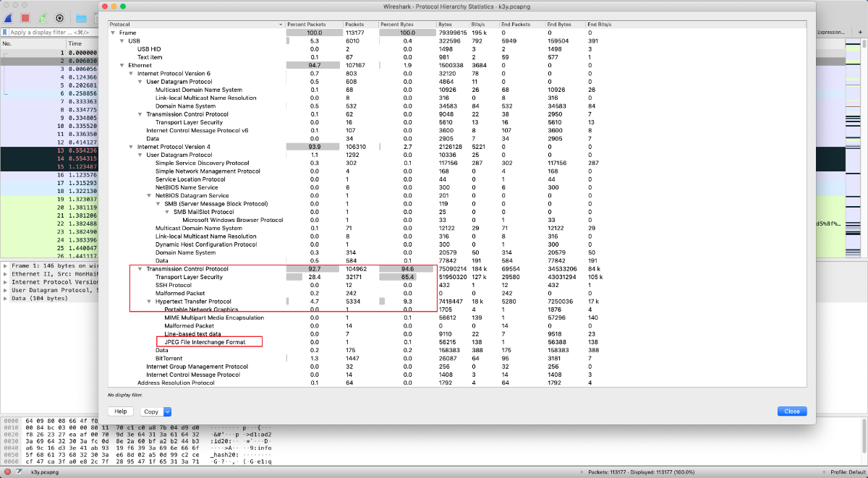Click the open file folder icon
The width and height of the screenshot is (868, 478).
(x=81, y=17)
